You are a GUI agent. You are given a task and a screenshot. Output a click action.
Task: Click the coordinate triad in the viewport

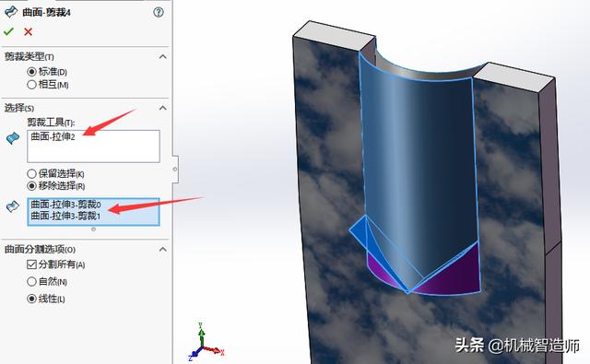206,342
